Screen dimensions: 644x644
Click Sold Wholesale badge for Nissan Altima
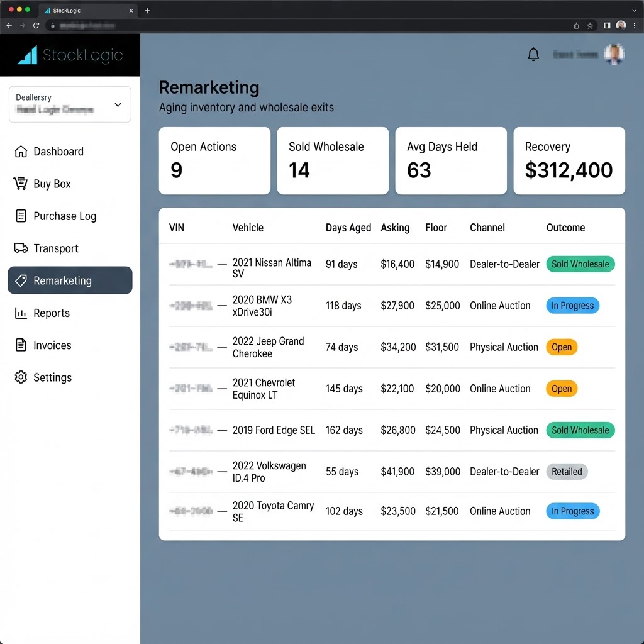580,264
